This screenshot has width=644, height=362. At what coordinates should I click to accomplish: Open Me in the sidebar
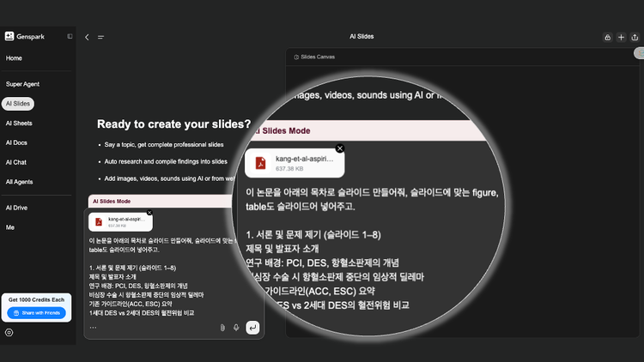[x=9, y=227]
